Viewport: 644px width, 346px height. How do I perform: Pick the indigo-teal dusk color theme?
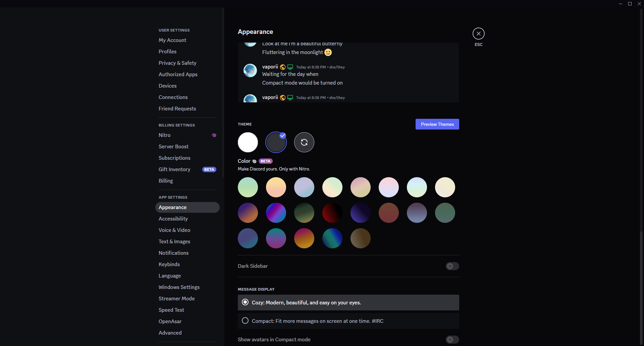[x=248, y=238]
